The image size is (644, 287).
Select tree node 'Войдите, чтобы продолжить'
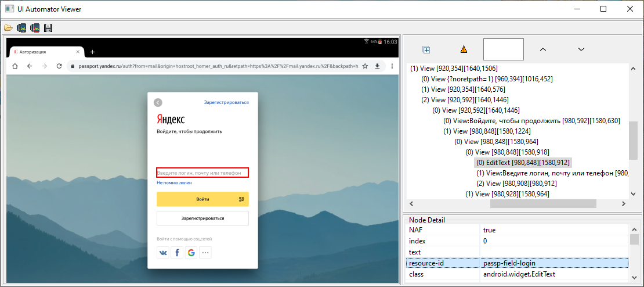(531, 121)
